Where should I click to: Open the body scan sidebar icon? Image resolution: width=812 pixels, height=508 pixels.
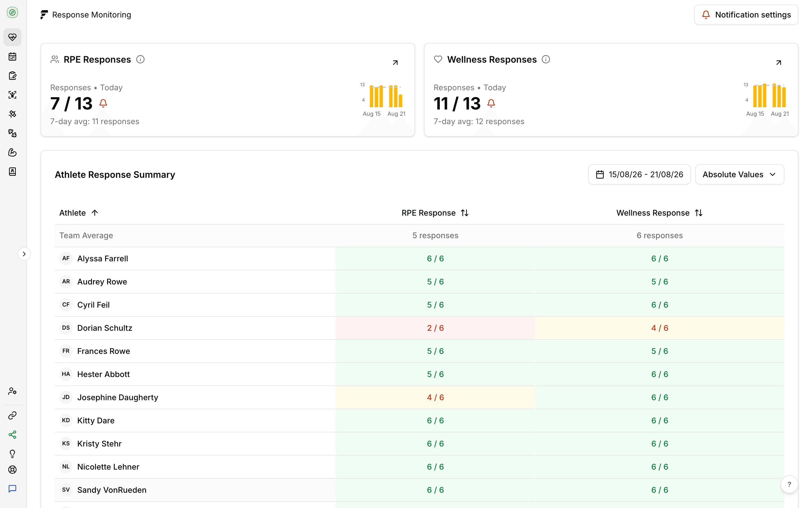pos(12,95)
